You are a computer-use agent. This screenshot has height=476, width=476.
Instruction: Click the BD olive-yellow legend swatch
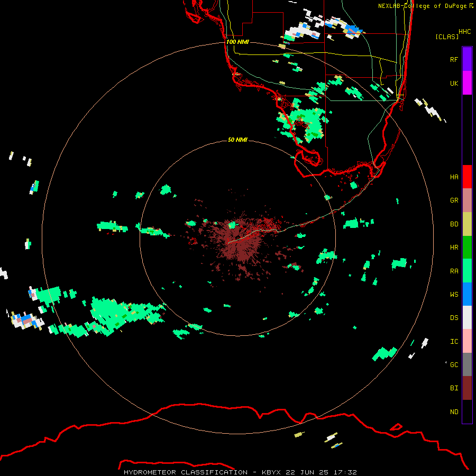[467, 224]
